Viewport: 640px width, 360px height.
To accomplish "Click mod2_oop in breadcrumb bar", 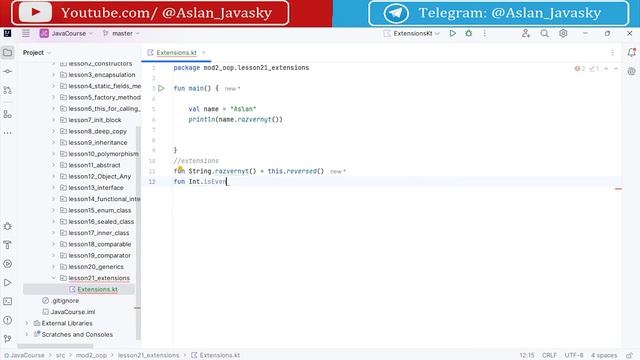I will [91, 355].
